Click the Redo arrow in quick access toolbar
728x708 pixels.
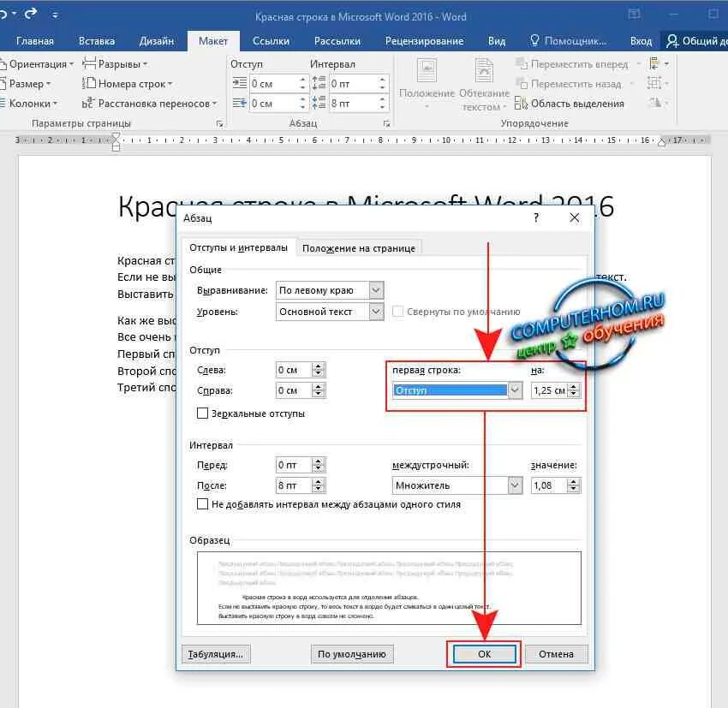(31, 14)
